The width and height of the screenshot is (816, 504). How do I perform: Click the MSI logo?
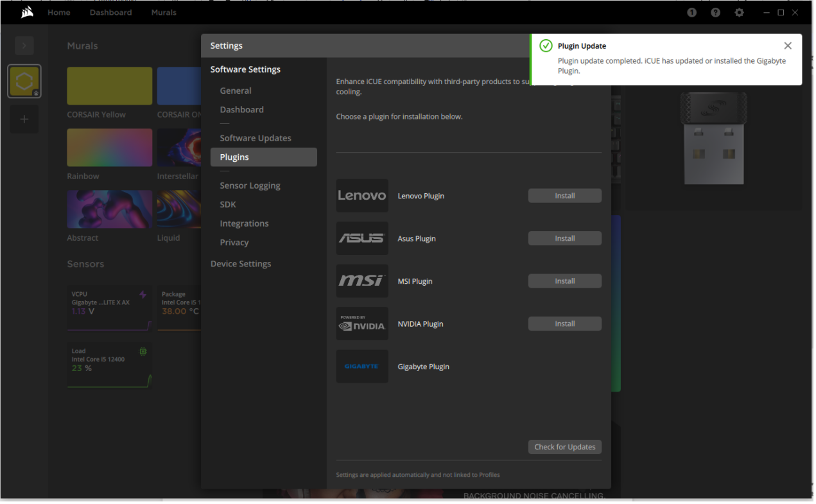click(x=362, y=281)
